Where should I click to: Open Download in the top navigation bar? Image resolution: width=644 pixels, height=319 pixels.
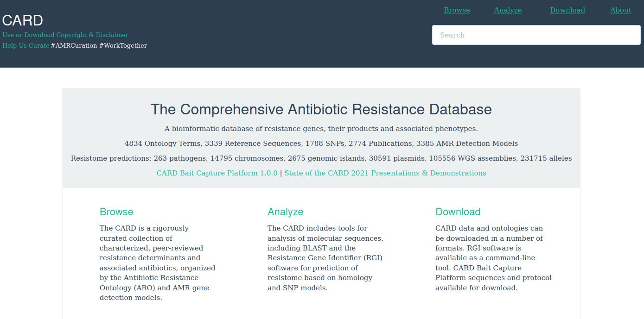[567, 10]
